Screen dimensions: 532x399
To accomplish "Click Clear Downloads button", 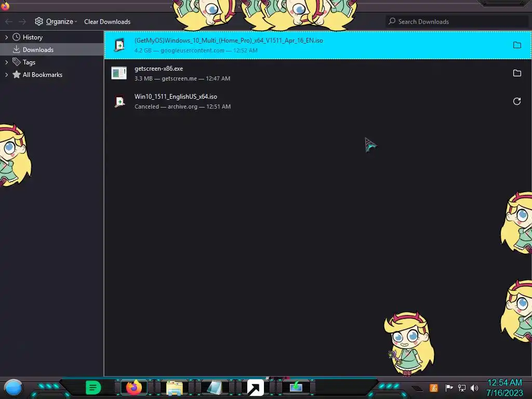I will coord(107,22).
